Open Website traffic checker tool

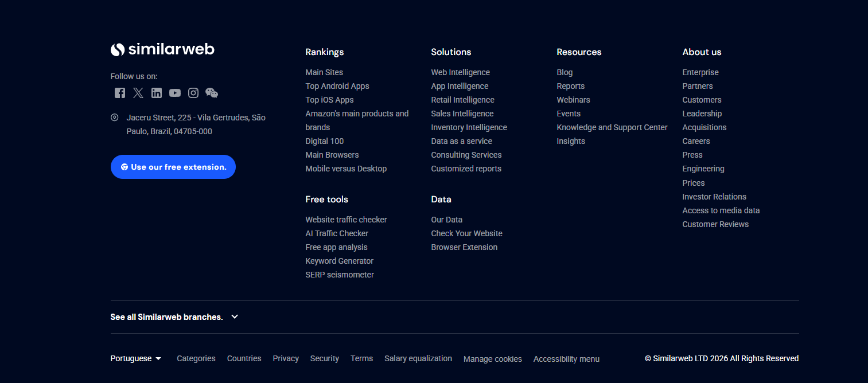347,220
